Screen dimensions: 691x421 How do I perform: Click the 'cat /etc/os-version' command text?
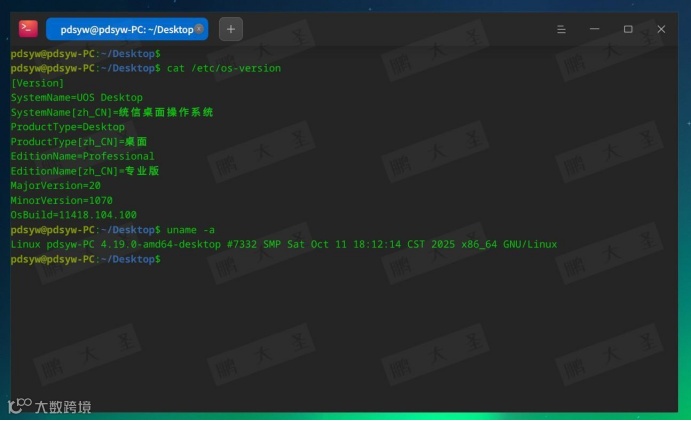click(x=224, y=68)
